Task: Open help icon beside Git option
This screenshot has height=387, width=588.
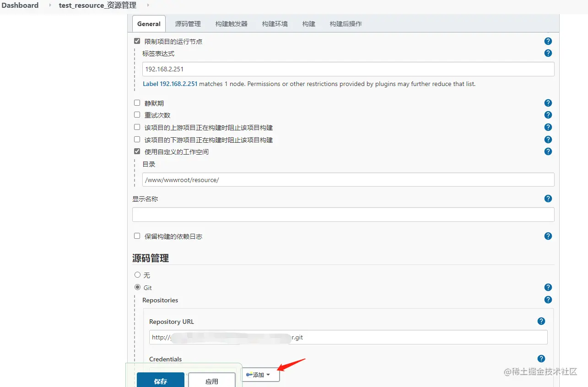Action: point(548,287)
